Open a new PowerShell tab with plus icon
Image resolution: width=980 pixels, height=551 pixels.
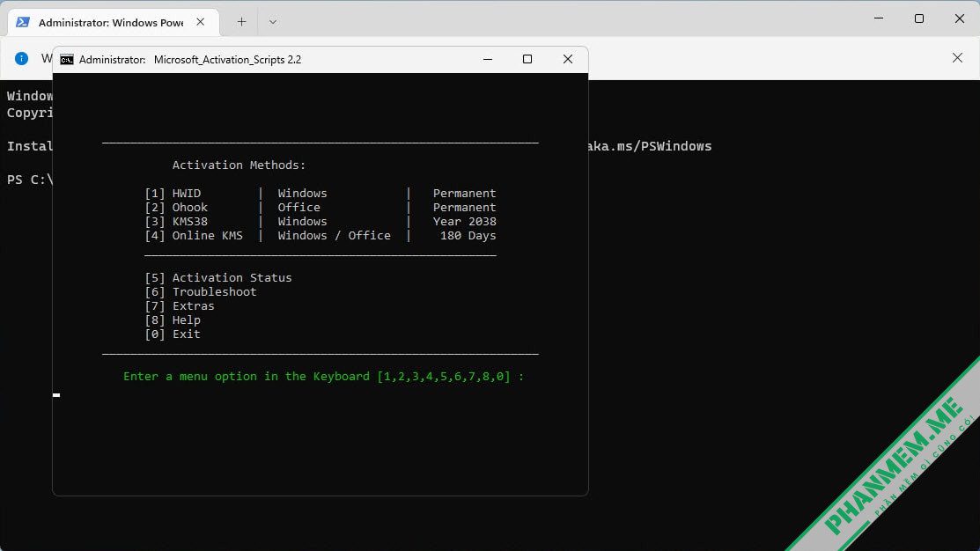pos(241,22)
